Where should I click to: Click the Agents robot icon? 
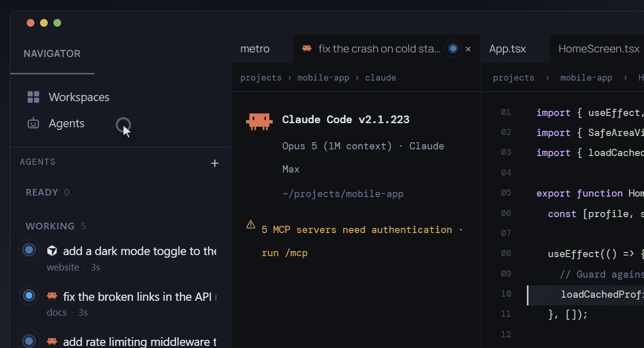(33, 123)
